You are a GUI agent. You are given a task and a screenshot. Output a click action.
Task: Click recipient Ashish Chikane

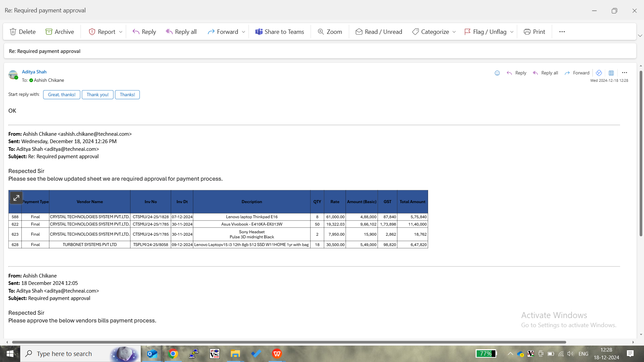[49, 80]
